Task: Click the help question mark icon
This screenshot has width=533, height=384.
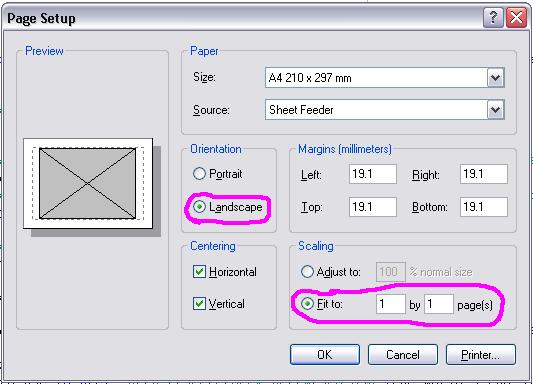Action: [493, 18]
